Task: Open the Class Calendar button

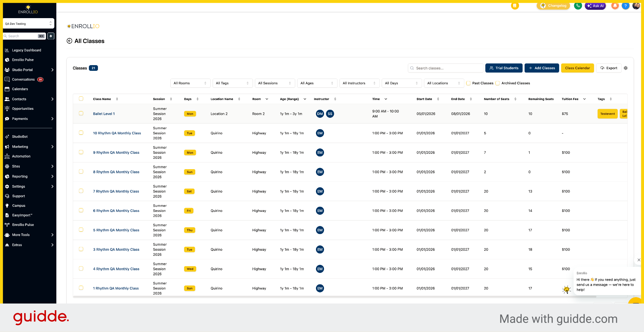Action: 577,68
